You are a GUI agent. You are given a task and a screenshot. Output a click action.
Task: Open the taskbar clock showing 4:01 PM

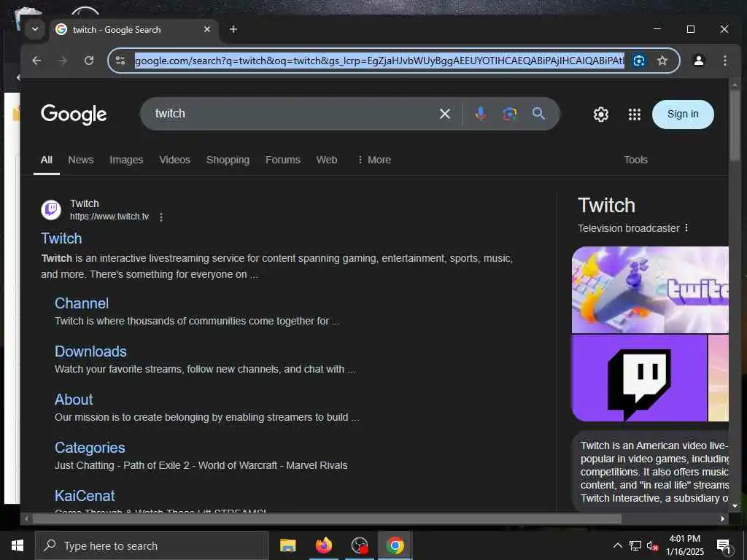click(x=684, y=545)
